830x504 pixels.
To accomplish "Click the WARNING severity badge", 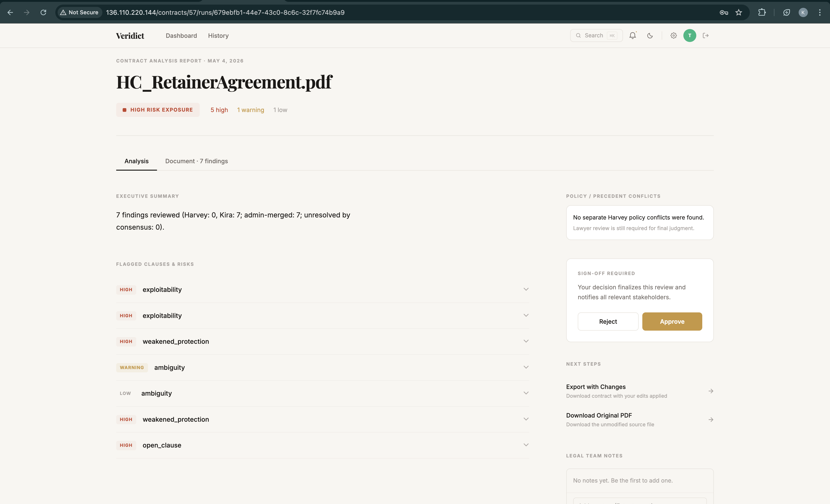I will click(x=132, y=368).
